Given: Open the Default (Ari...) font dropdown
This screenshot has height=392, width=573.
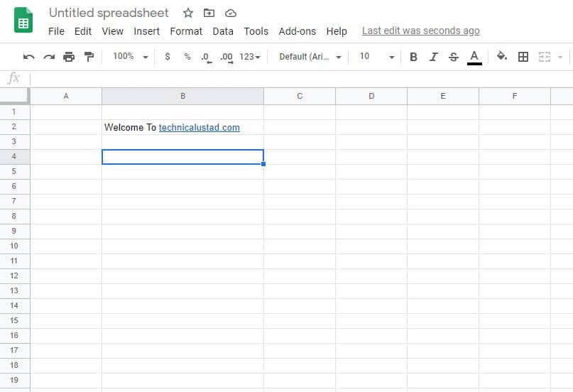Looking at the screenshot, I should coord(310,57).
